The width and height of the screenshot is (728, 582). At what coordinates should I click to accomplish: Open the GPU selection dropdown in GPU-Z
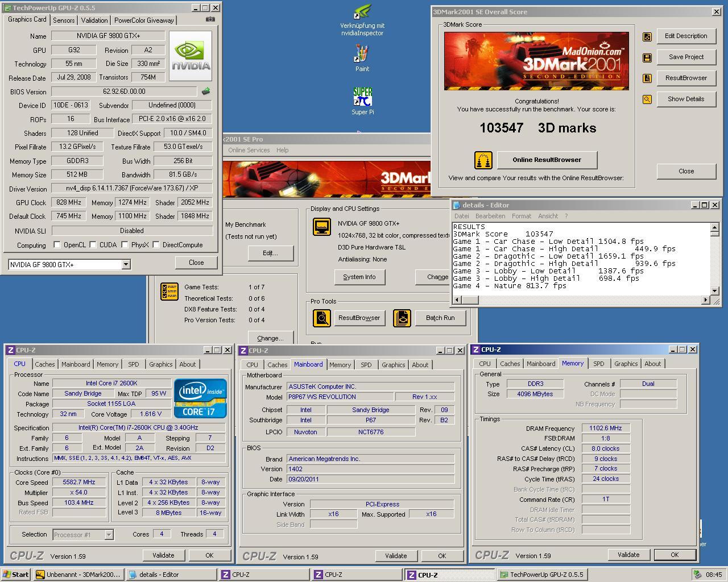(126, 264)
